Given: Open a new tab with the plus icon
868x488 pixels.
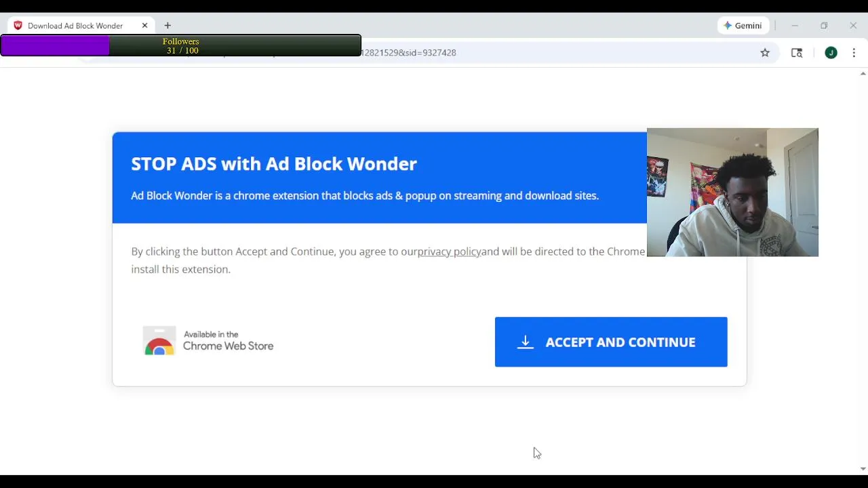Looking at the screenshot, I should (x=167, y=26).
